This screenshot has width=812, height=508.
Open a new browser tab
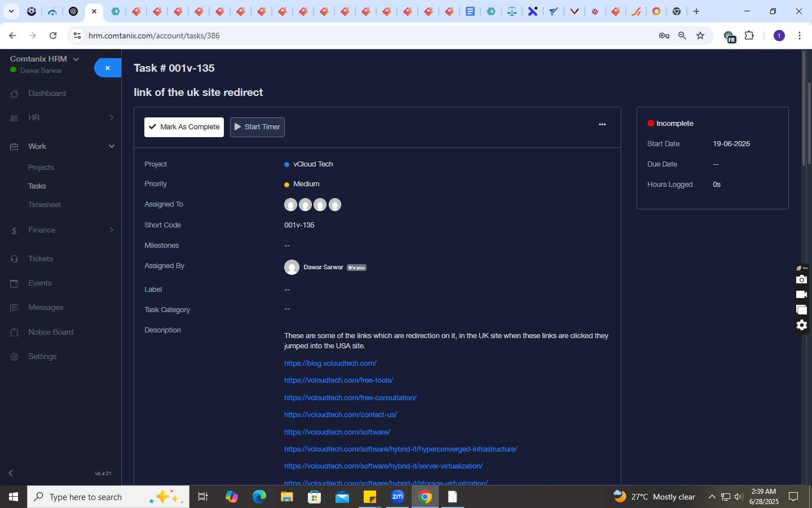[x=696, y=11]
